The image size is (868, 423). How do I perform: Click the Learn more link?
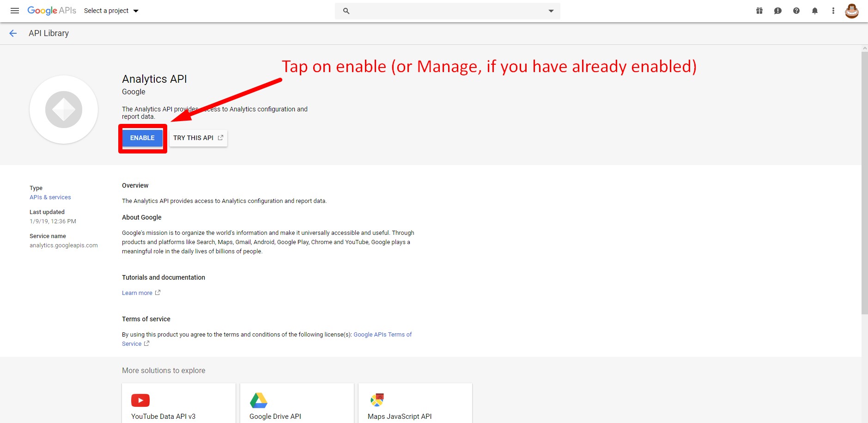click(x=137, y=292)
